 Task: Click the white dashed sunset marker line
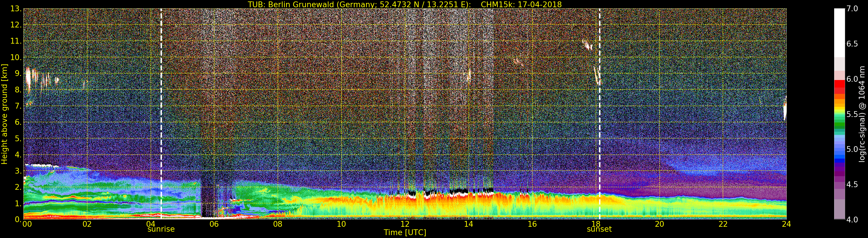[600, 114]
